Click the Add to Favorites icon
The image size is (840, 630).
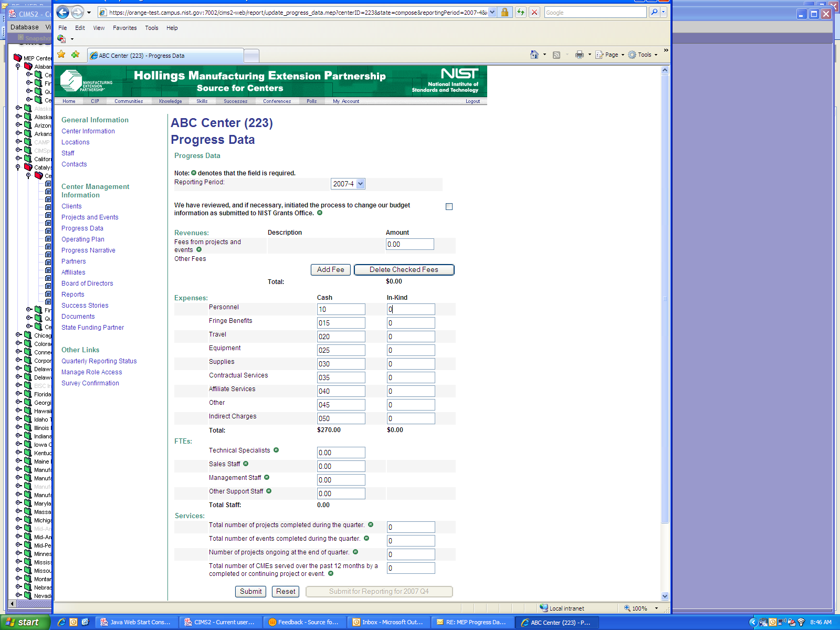tap(76, 55)
